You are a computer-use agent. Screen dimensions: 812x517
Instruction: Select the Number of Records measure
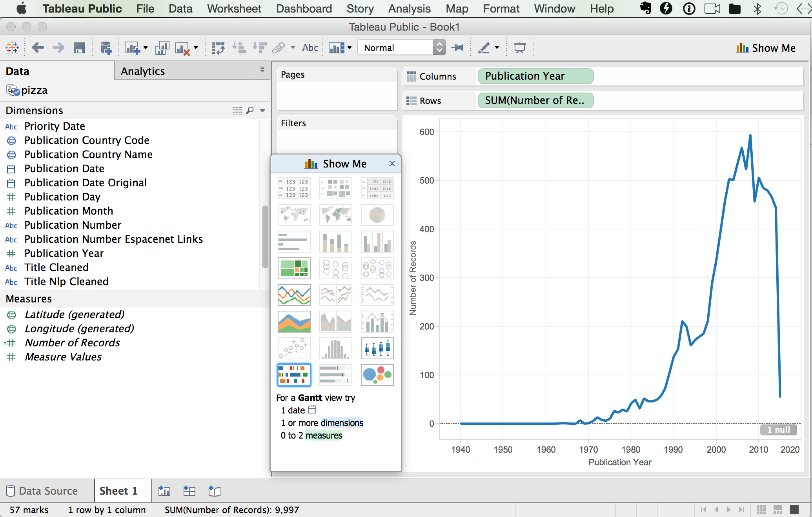coord(72,343)
